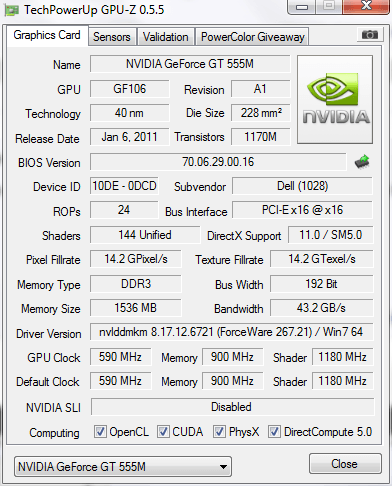Image resolution: width=392 pixels, height=486 pixels.
Task: Switch to the Sensors tab
Action: click(112, 37)
